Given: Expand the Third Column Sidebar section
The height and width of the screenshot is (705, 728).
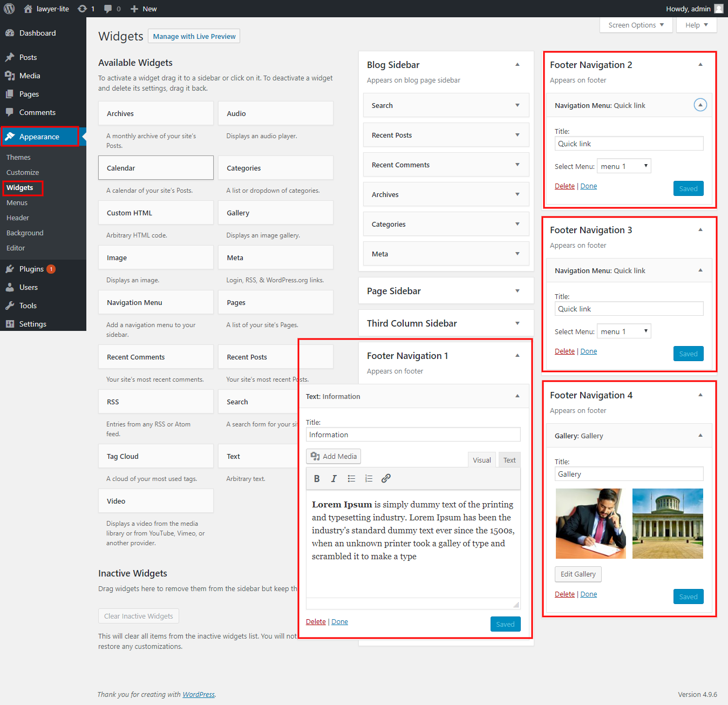Looking at the screenshot, I should 517,323.
